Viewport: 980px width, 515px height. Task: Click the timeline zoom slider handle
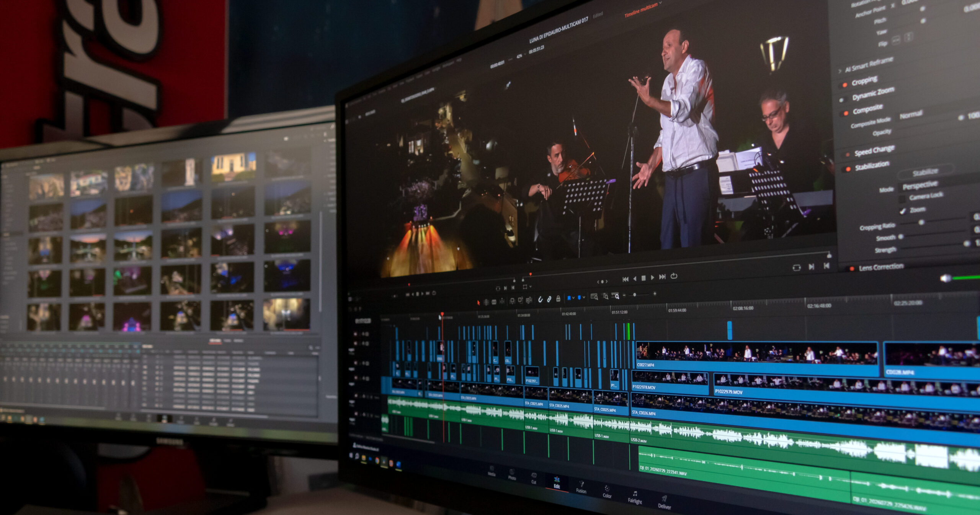[x=635, y=295]
